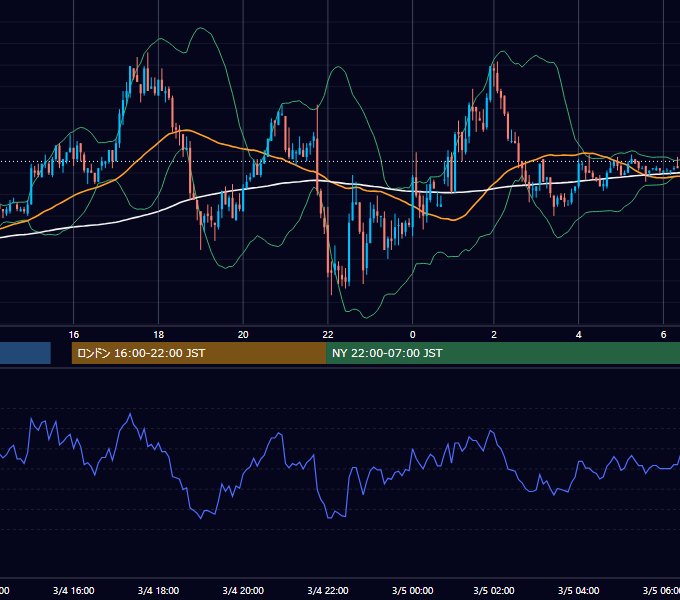This screenshot has height=600, width=680.
Task: Click the 4 hour label on upper chart axis
Action: 579,335
